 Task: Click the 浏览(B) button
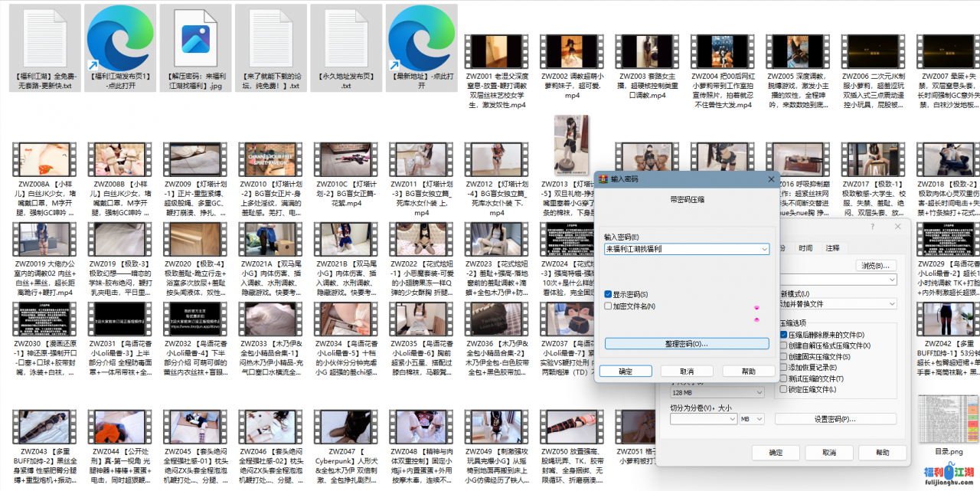pos(876,266)
